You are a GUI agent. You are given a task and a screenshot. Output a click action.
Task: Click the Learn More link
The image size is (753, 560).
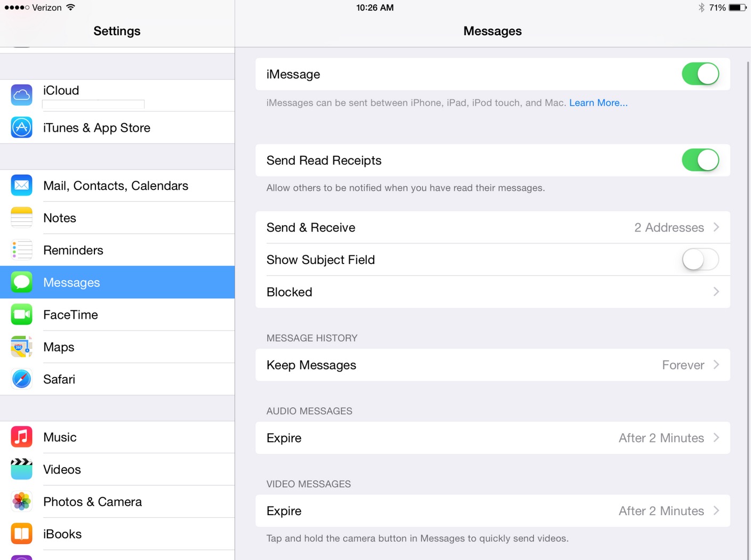(x=597, y=102)
